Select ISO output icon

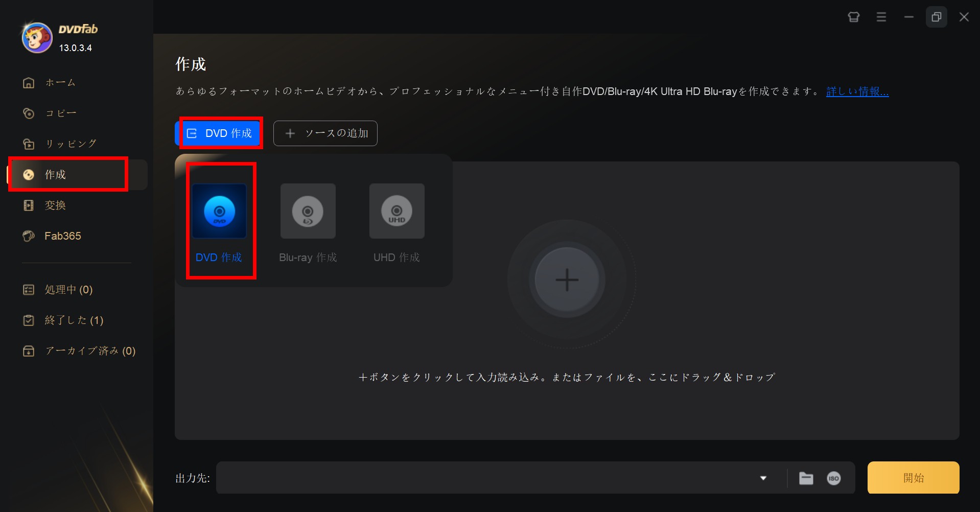pyautogui.click(x=834, y=478)
